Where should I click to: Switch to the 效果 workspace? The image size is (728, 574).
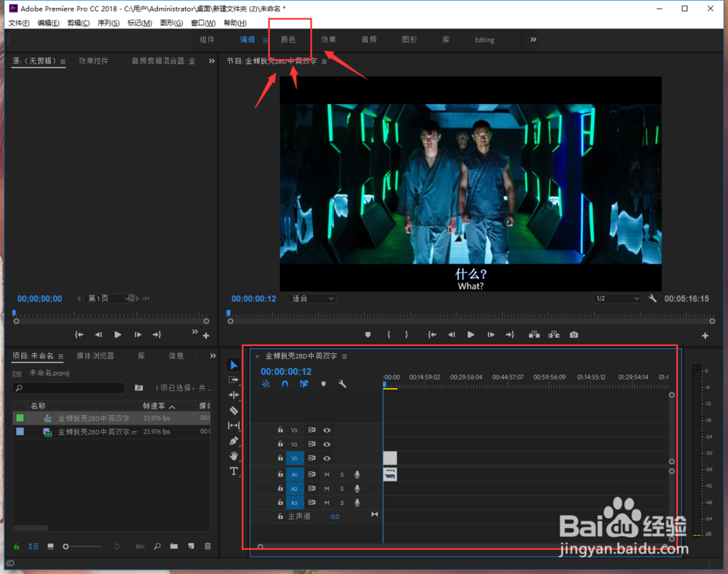[x=329, y=39]
